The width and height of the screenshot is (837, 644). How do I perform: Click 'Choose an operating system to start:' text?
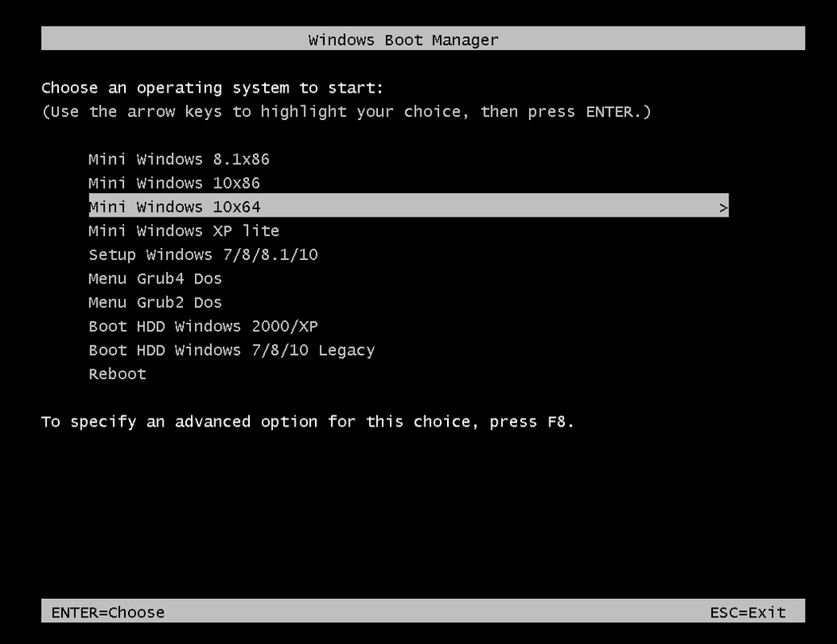[x=213, y=88]
